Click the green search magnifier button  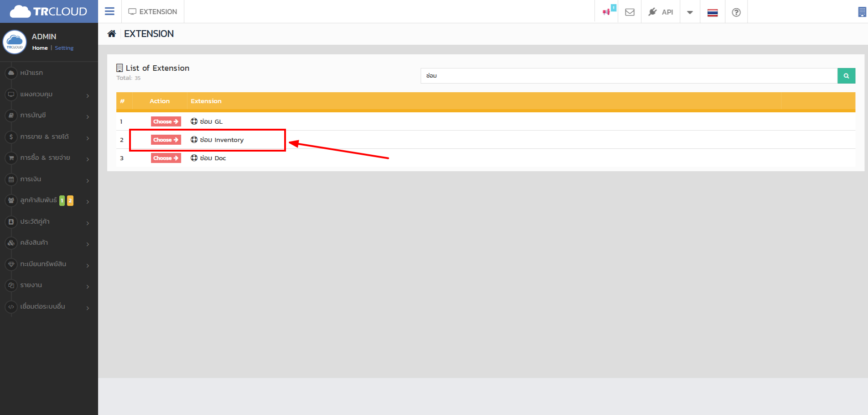(846, 76)
